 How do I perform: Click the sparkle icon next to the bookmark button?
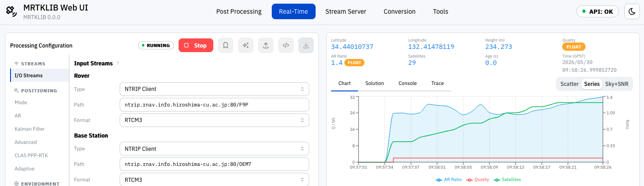[x=246, y=45]
